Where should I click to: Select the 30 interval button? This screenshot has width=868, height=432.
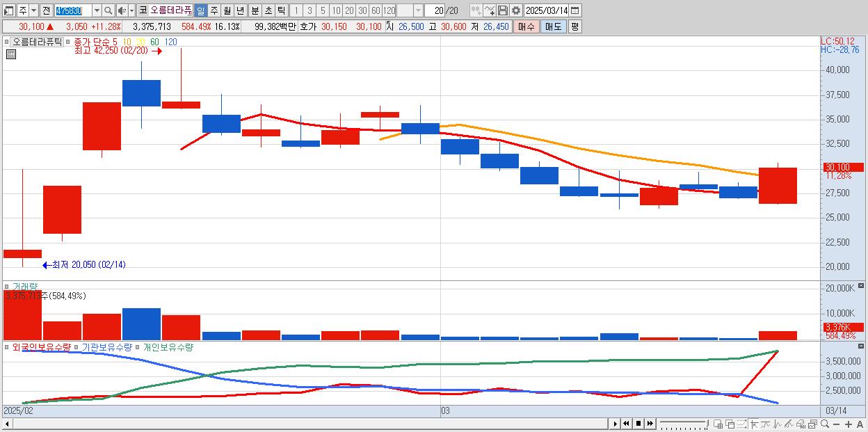pos(362,10)
